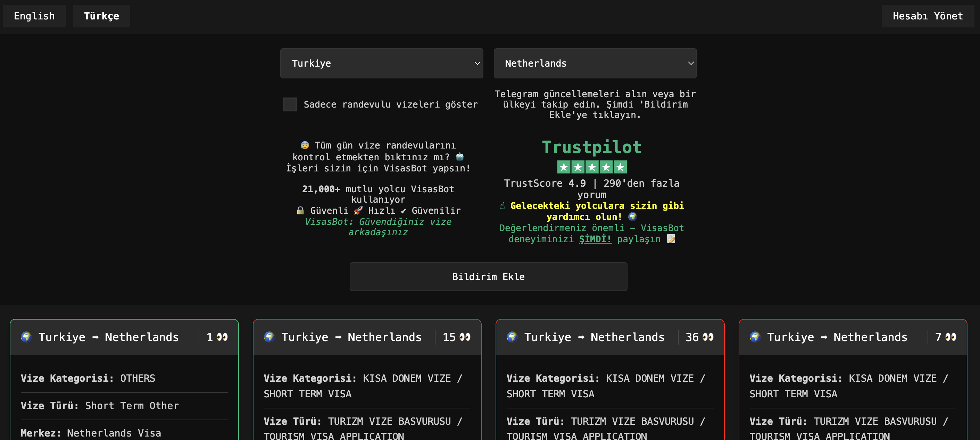Click the globe icon on the 36-watchers card
This screenshot has height=440, width=980.
512,337
